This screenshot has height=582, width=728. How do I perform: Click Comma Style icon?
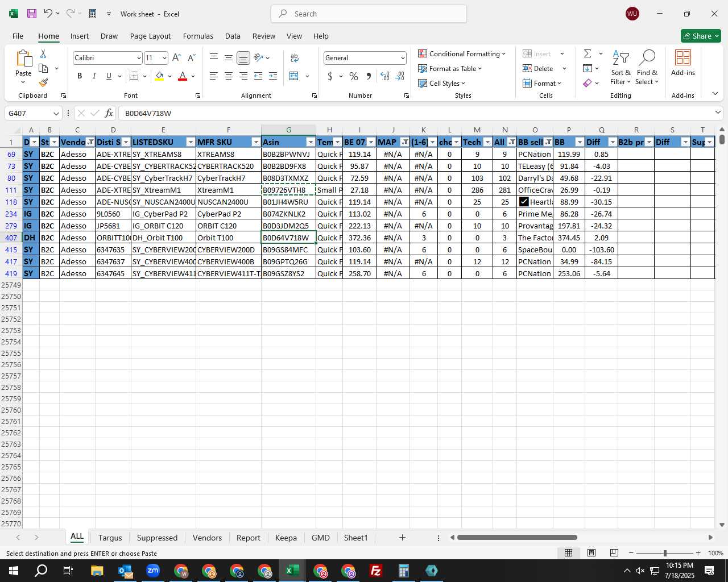click(x=369, y=76)
